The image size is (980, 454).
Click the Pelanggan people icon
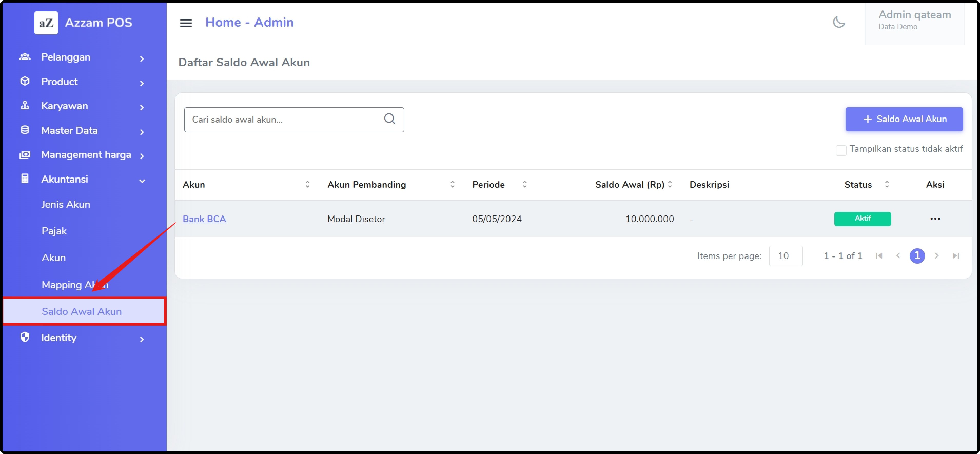click(x=25, y=57)
